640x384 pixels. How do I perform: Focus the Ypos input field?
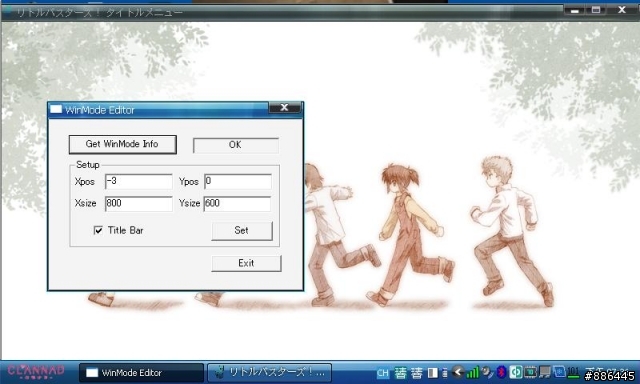pyautogui.click(x=238, y=182)
